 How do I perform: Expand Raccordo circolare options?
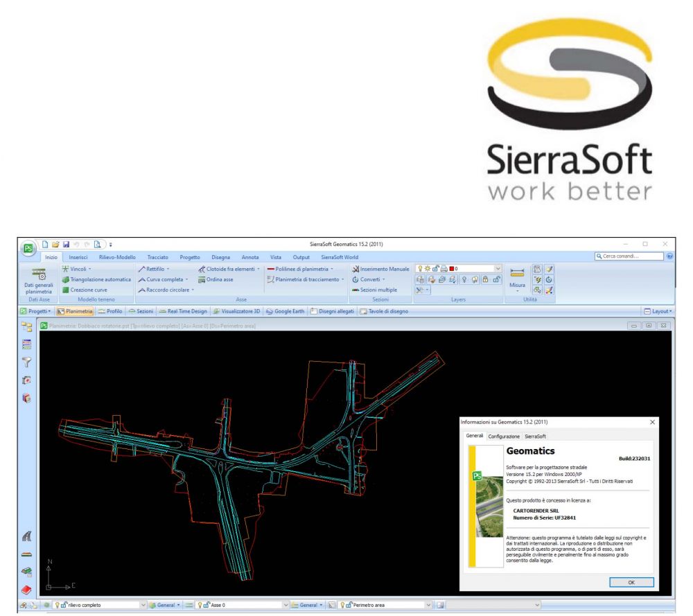tap(166, 290)
